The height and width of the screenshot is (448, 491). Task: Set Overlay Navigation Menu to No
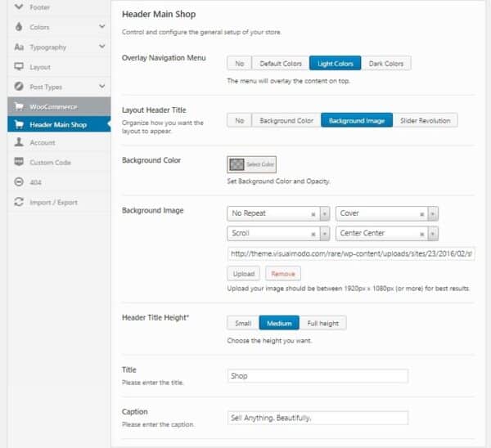239,63
